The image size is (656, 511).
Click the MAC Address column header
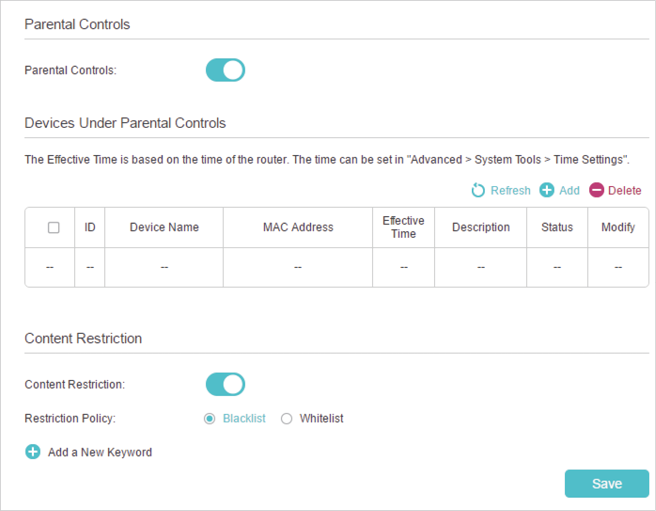298,227
